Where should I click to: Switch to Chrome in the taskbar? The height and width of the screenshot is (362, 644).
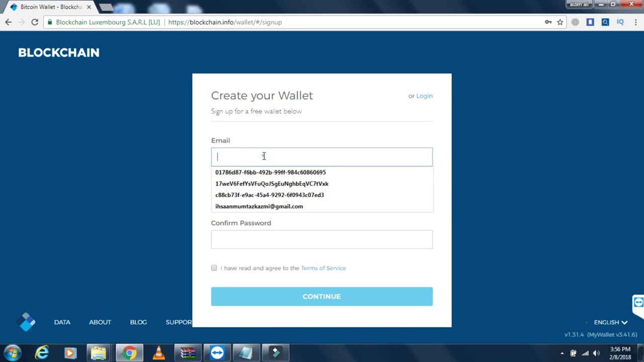129,353
